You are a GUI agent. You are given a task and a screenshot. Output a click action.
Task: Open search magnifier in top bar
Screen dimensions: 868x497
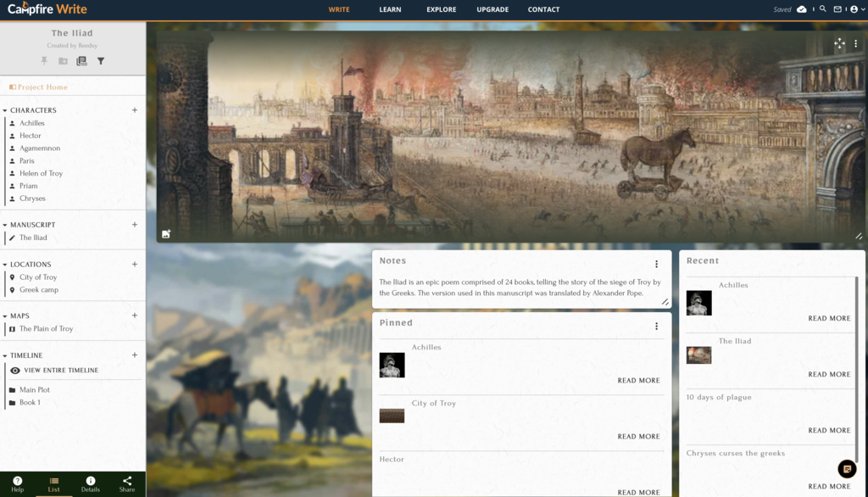click(822, 8)
